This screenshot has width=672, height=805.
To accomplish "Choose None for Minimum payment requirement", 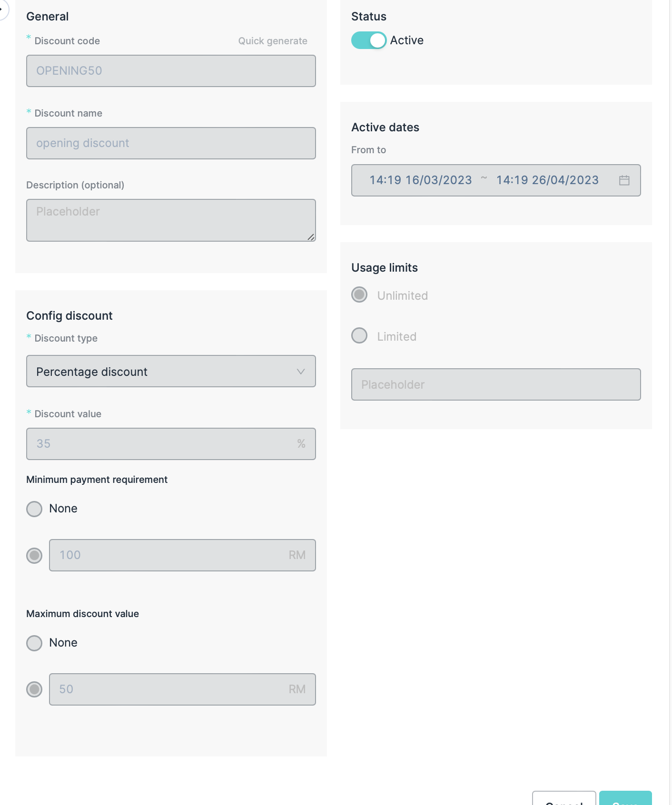I will [x=34, y=509].
